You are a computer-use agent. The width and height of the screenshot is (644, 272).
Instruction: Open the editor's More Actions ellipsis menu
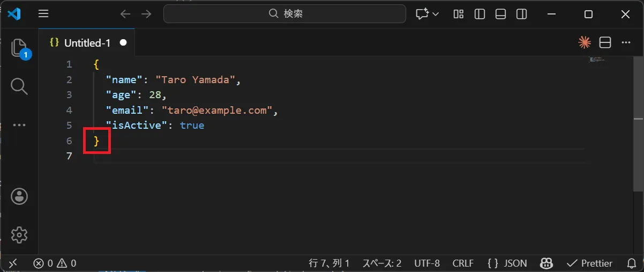click(x=626, y=42)
